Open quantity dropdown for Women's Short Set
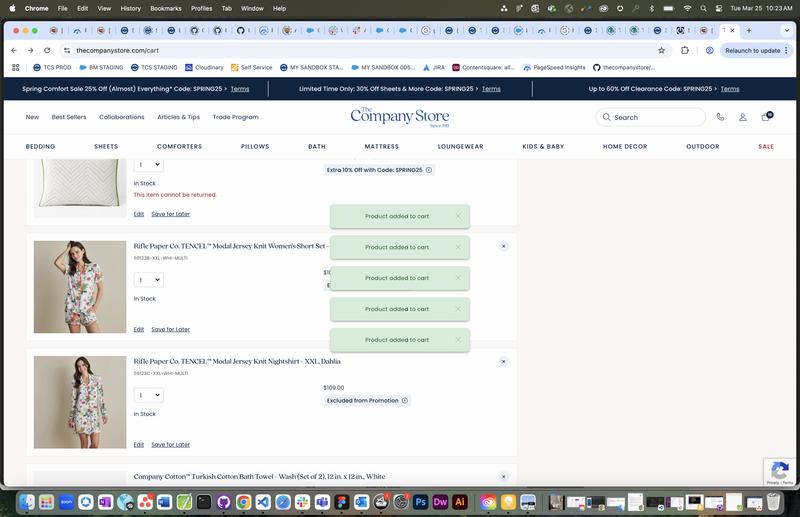Viewport: 800px width, 517px height. point(148,280)
